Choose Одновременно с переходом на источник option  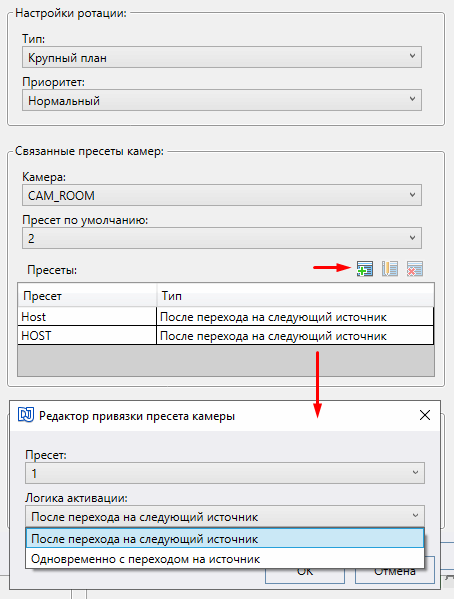(225, 559)
